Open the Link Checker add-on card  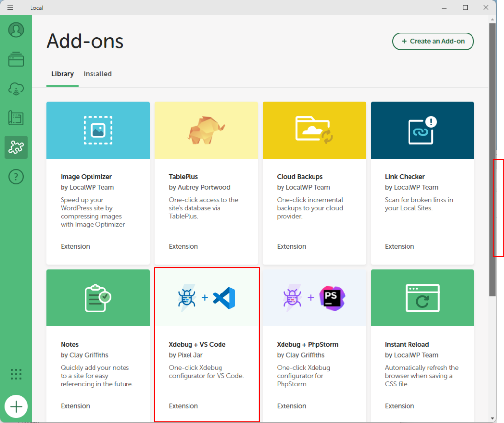tap(422, 183)
